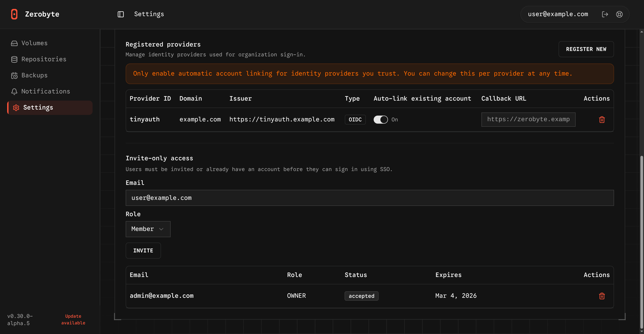Remove admin@example.com invite via trash icon
The width and height of the screenshot is (644, 334).
[602, 296]
